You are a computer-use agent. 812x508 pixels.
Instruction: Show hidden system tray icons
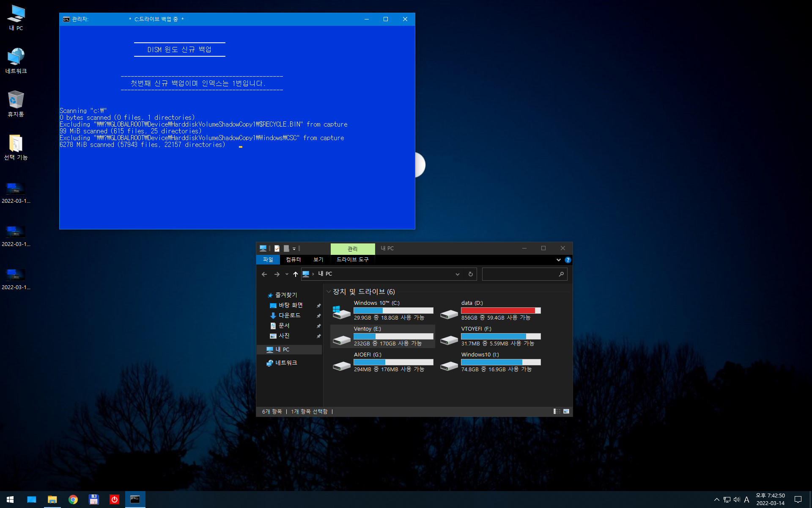click(716, 500)
